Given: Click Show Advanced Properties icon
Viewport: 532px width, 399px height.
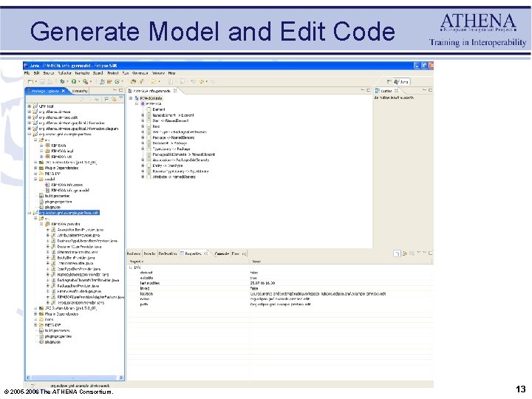Looking at the screenshot, I should pos(405,253).
